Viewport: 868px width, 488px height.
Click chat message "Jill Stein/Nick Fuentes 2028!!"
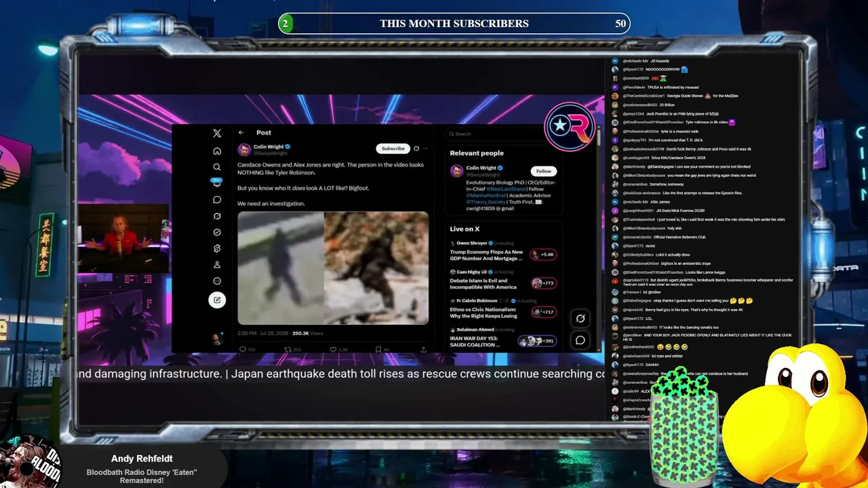(680, 211)
